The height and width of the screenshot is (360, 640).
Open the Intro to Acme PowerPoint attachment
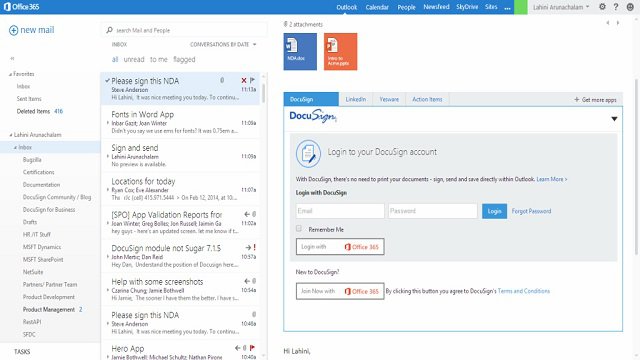click(x=340, y=51)
